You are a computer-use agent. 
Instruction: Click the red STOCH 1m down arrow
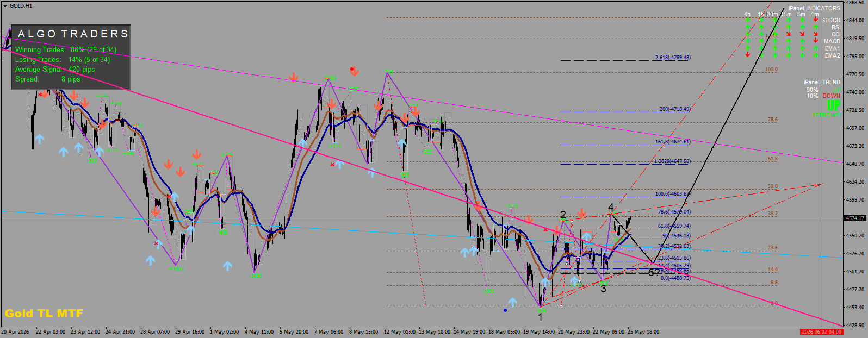click(815, 19)
